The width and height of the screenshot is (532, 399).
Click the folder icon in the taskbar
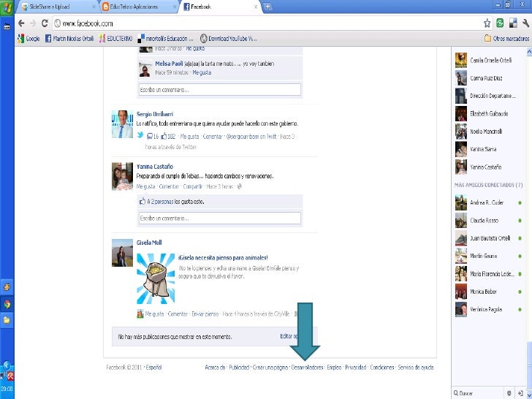[x=7, y=320]
